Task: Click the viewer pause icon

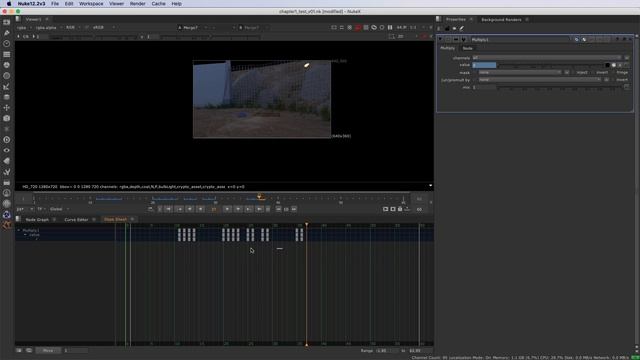Action: click(390, 27)
